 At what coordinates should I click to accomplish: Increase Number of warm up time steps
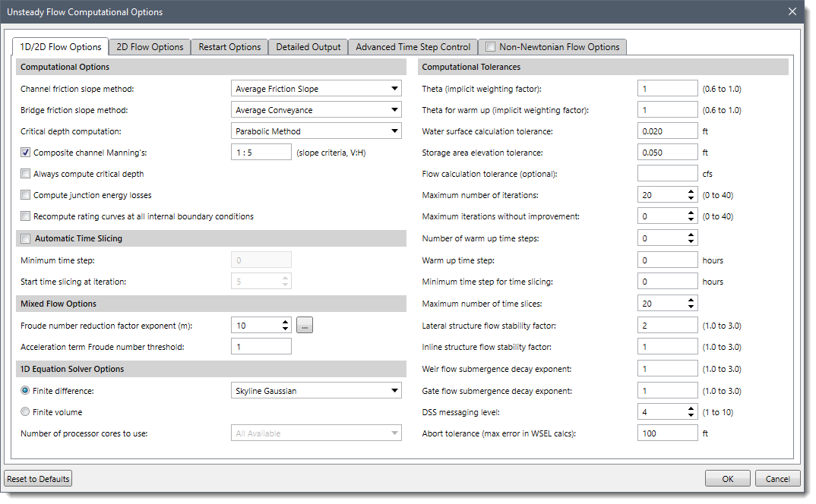coord(691,235)
